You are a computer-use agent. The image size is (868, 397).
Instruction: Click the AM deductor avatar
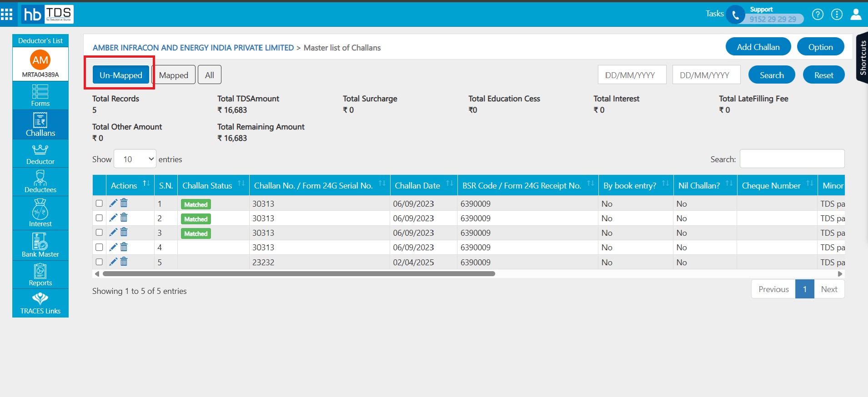coord(40,60)
